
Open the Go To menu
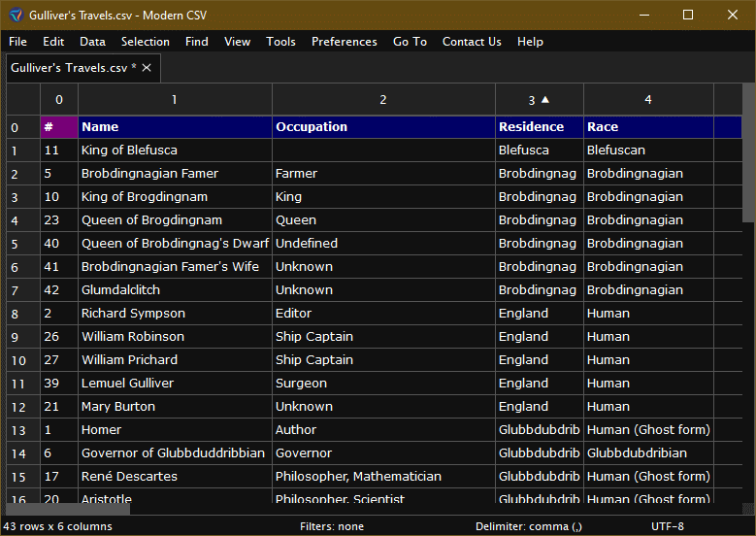410,42
